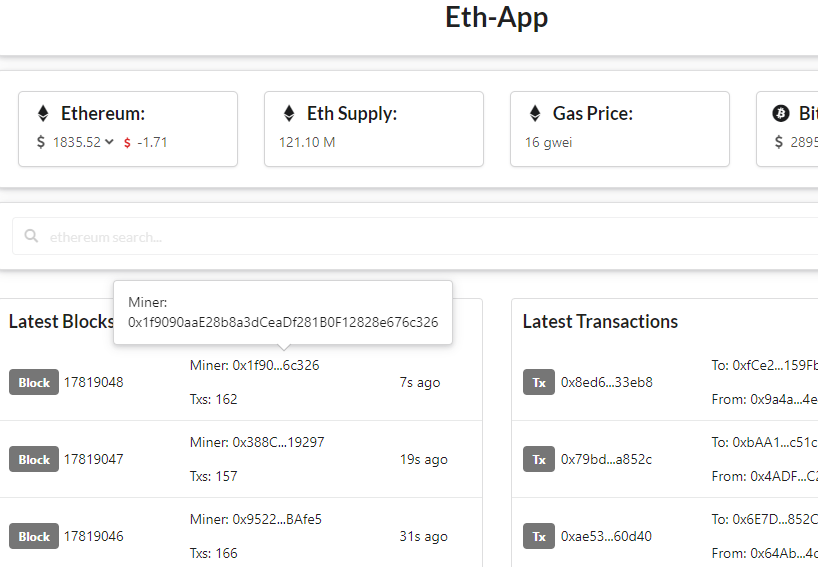Open block number 17819048 link
The height and width of the screenshot is (567, 818).
pyautogui.click(x=93, y=382)
